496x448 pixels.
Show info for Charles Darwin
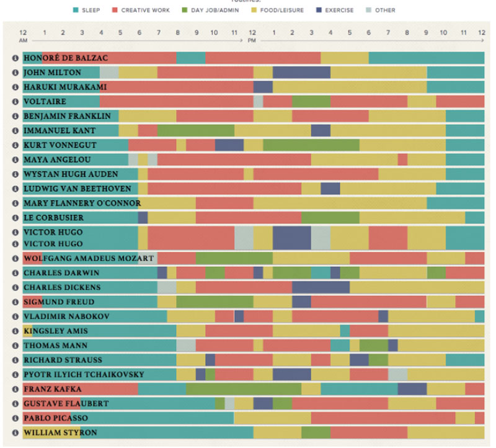(x=15, y=273)
